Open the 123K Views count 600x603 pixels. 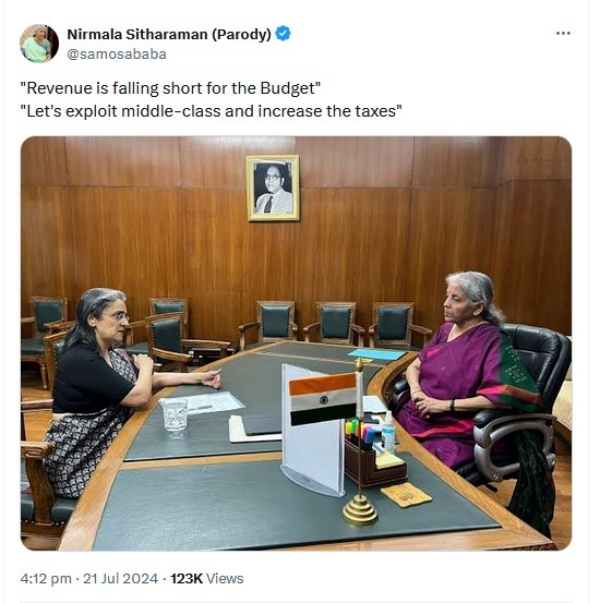point(207,578)
